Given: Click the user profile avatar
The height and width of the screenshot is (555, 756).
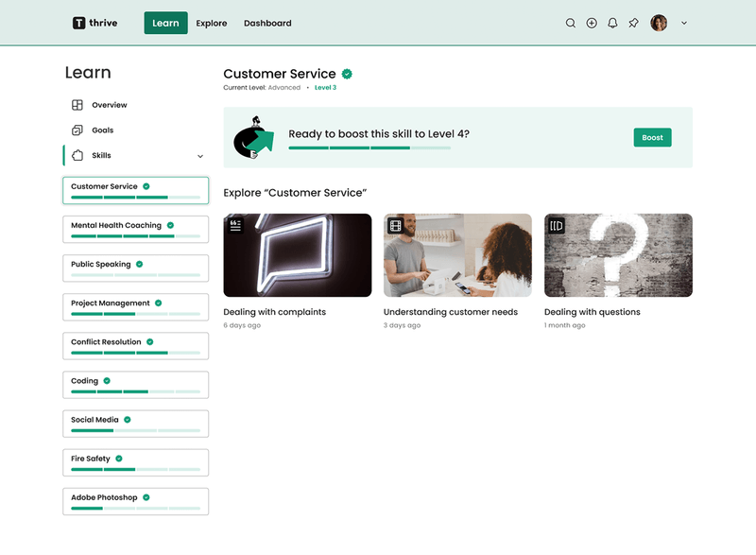Looking at the screenshot, I should (659, 24).
